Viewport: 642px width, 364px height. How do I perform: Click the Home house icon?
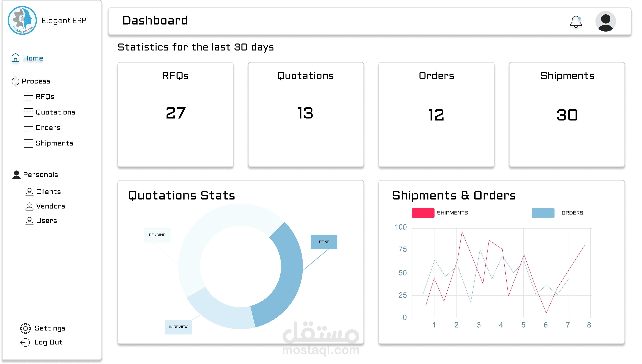coord(15,58)
